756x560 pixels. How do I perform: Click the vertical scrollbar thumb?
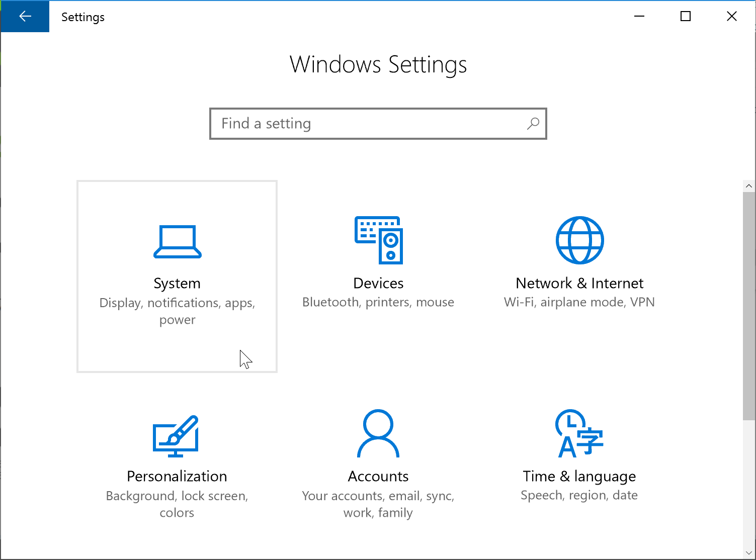pyautogui.click(x=749, y=306)
